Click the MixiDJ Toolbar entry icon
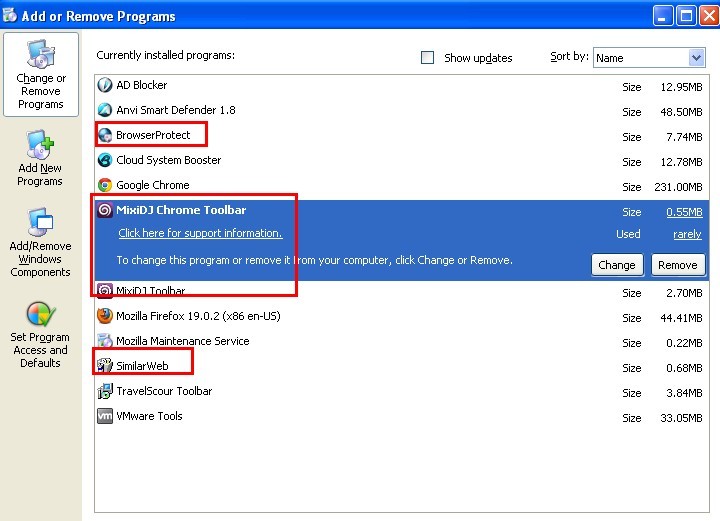 [x=105, y=291]
